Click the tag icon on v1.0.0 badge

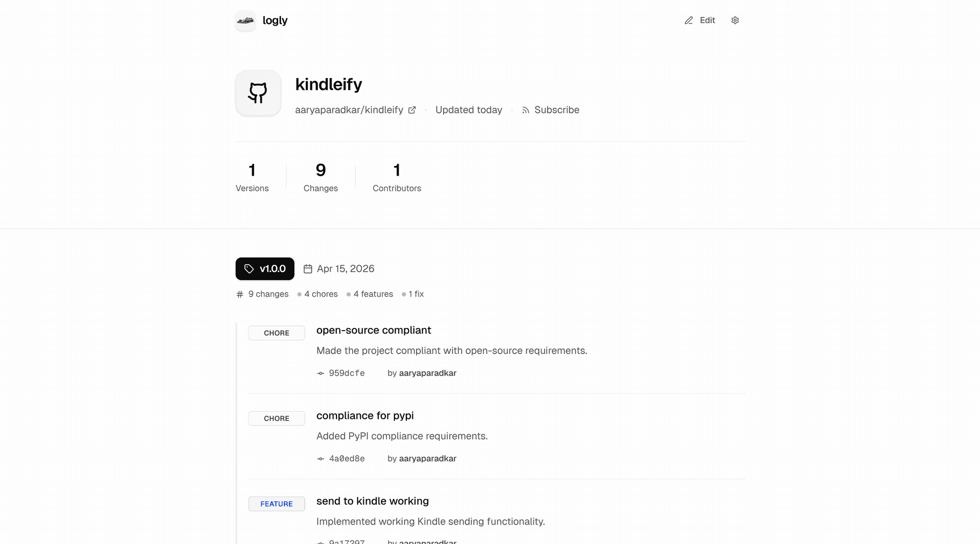(x=249, y=269)
